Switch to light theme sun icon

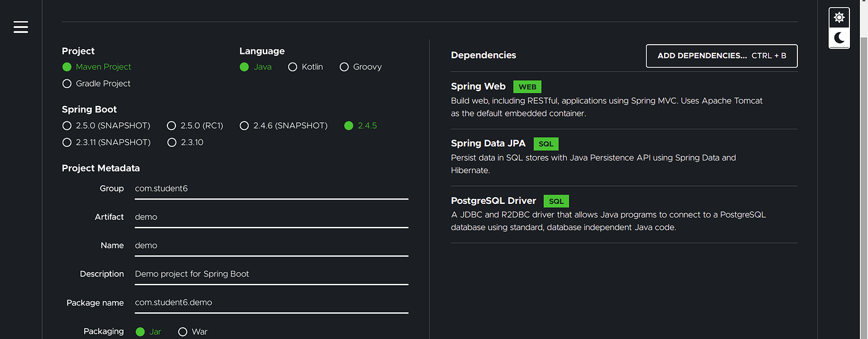tap(839, 17)
